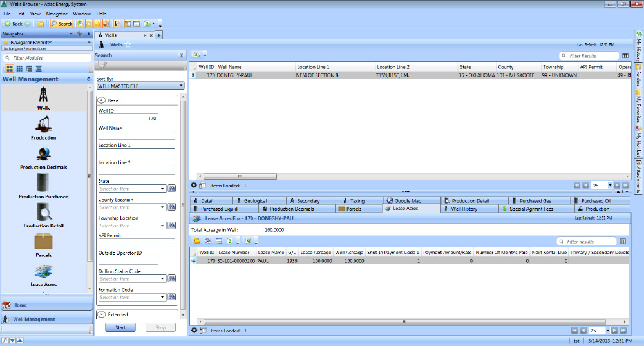The image size is (644, 346).
Task: Open the Township Location dropdown
Action: click(162, 226)
